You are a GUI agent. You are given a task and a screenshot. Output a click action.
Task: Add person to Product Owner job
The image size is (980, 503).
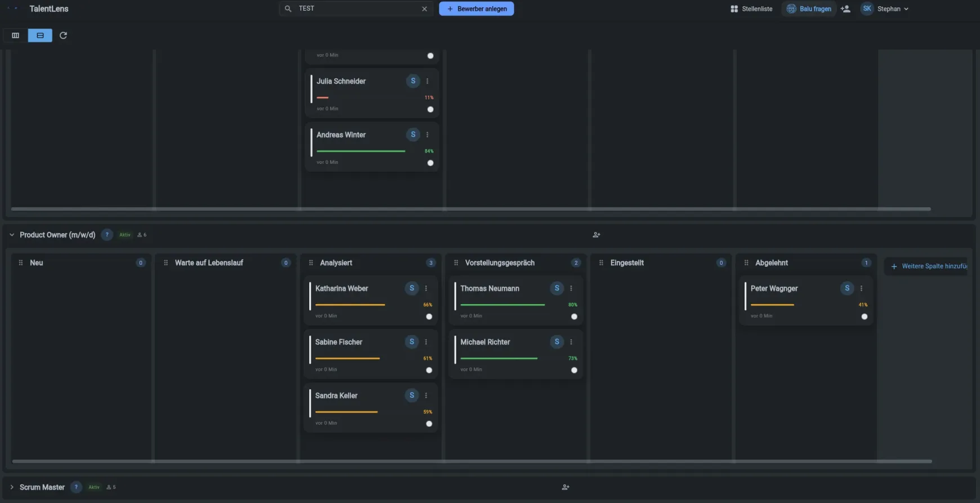(596, 235)
